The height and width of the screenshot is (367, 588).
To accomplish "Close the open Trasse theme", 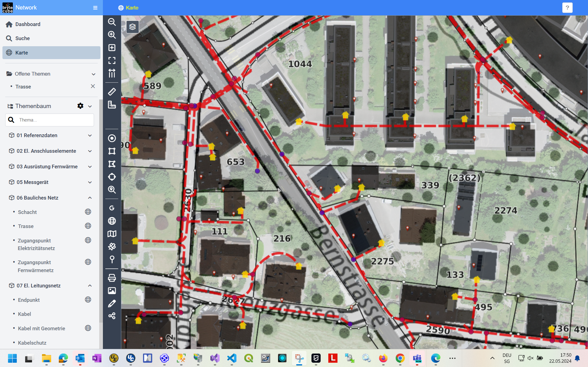I will click(x=93, y=86).
